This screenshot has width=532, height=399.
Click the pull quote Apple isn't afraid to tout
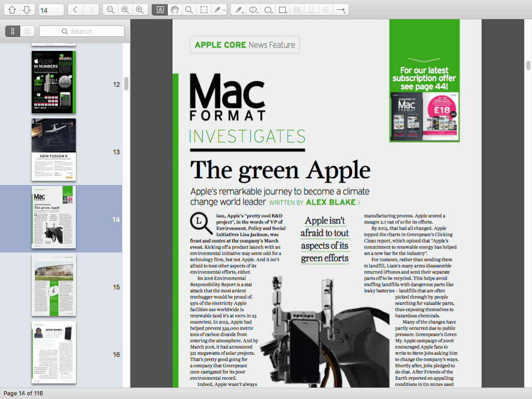tap(325, 240)
